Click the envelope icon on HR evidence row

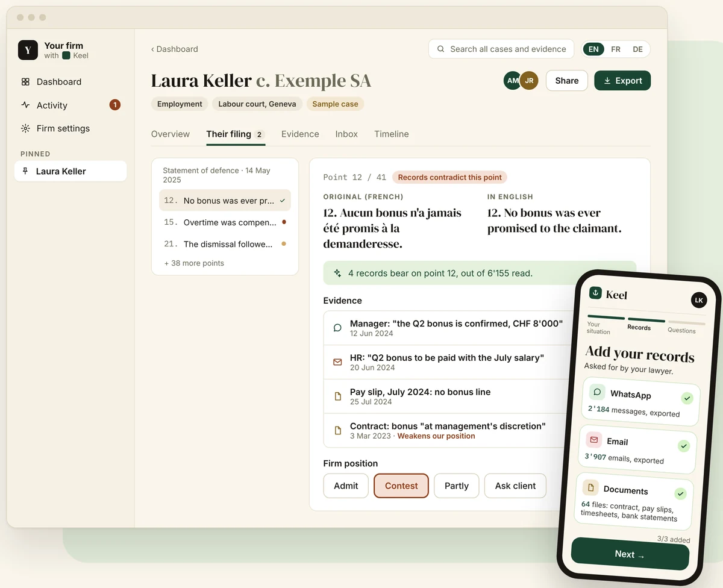[x=337, y=362]
